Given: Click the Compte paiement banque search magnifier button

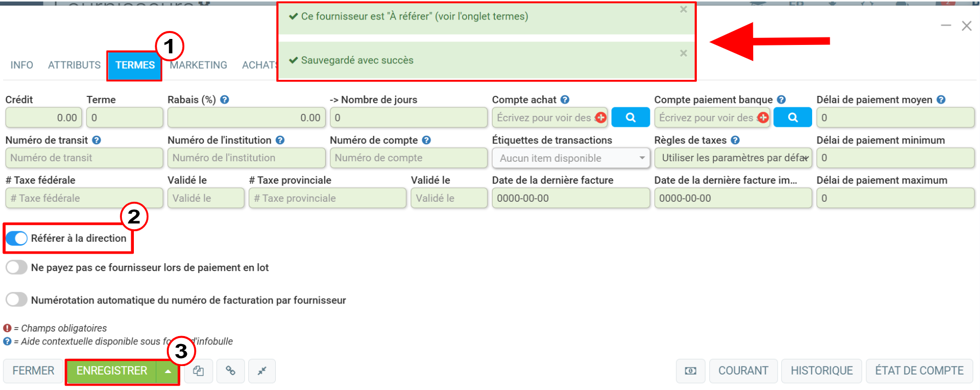Looking at the screenshot, I should [793, 117].
